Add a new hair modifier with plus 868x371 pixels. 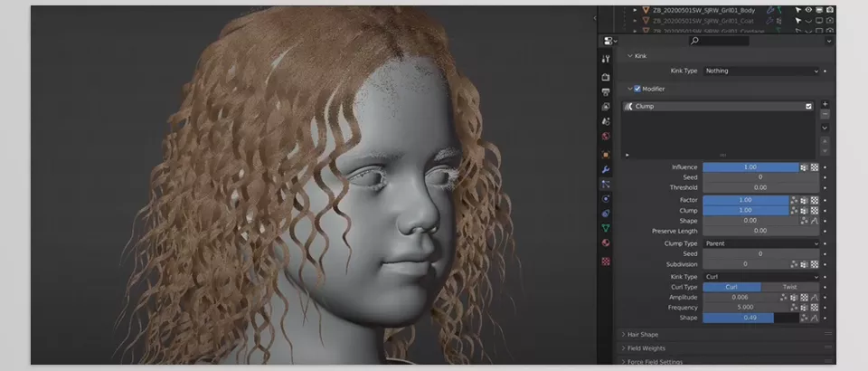tap(825, 104)
